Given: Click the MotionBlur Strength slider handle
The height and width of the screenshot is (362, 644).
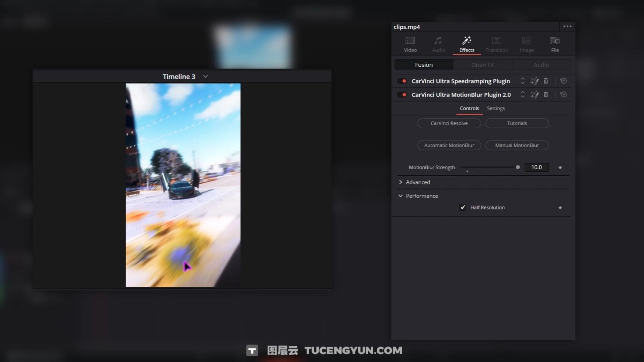Looking at the screenshot, I should (x=518, y=167).
